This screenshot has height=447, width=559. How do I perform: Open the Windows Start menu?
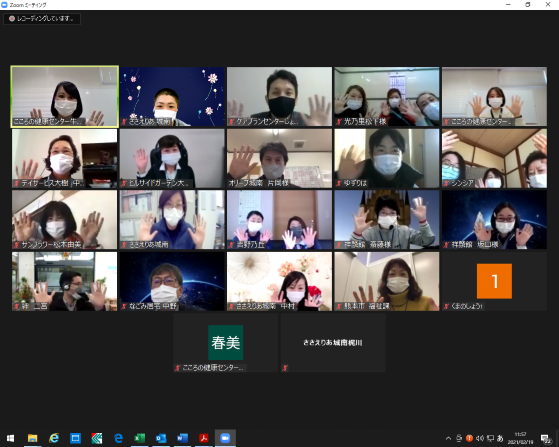click(10, 438)
